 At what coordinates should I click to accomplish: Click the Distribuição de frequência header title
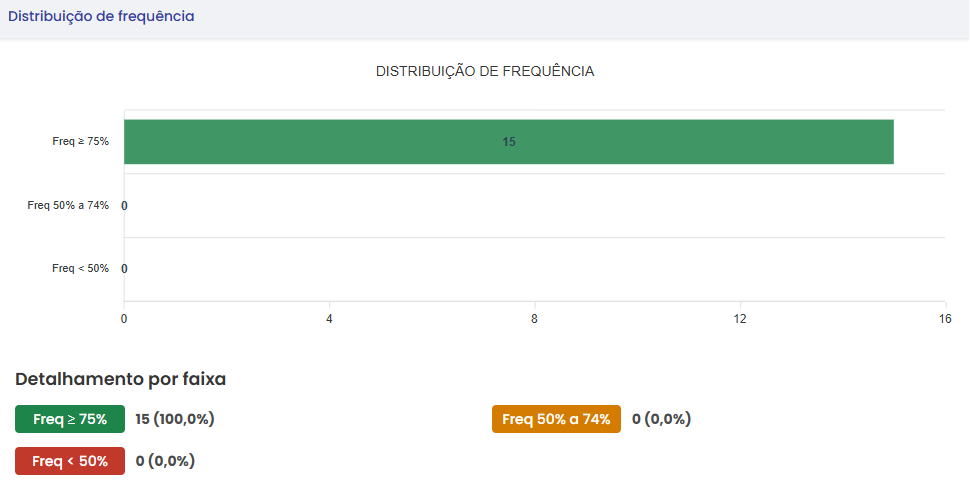[101, 16]
